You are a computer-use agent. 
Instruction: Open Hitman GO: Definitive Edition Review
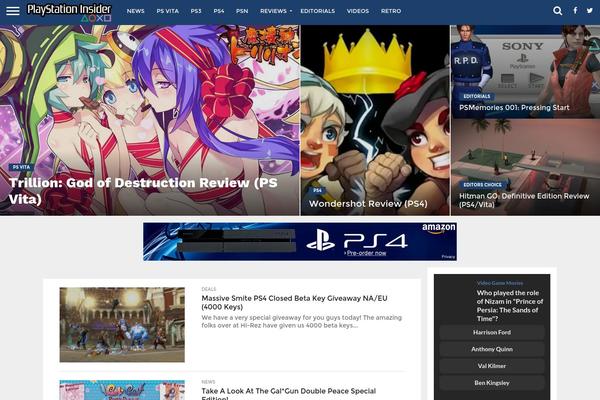[524, 200]
